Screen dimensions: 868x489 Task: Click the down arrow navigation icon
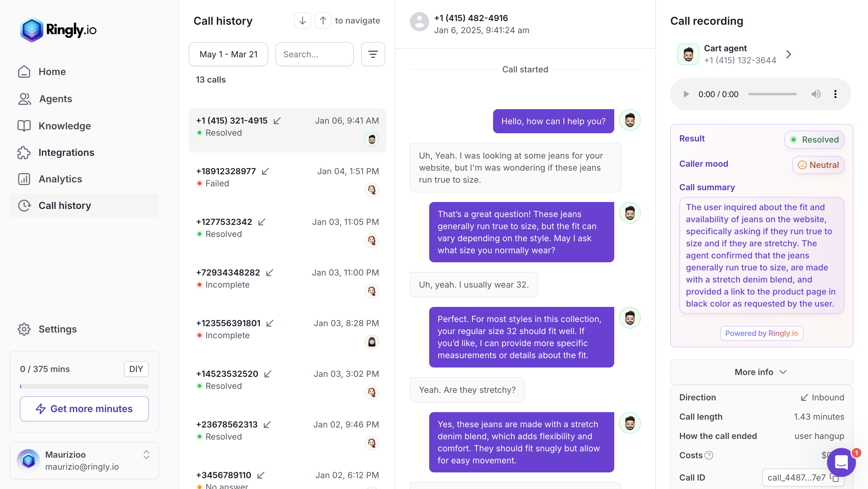[302, 21]
